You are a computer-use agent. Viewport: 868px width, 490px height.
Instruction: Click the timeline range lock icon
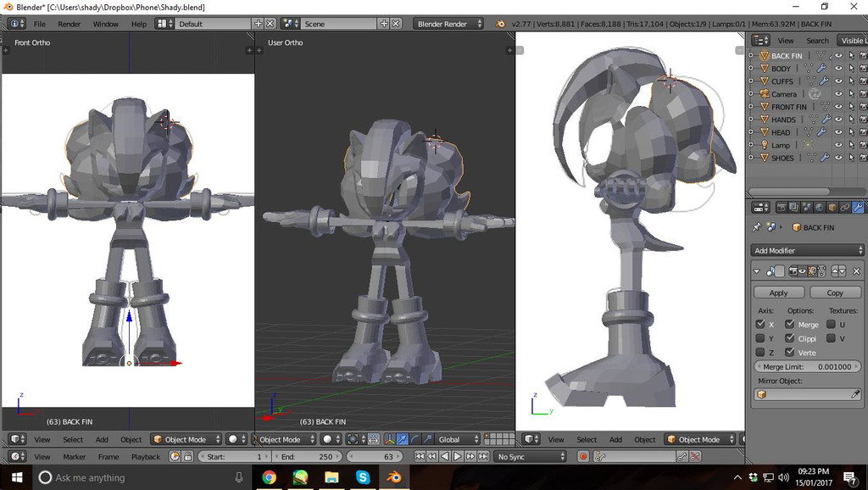(187, 457)
